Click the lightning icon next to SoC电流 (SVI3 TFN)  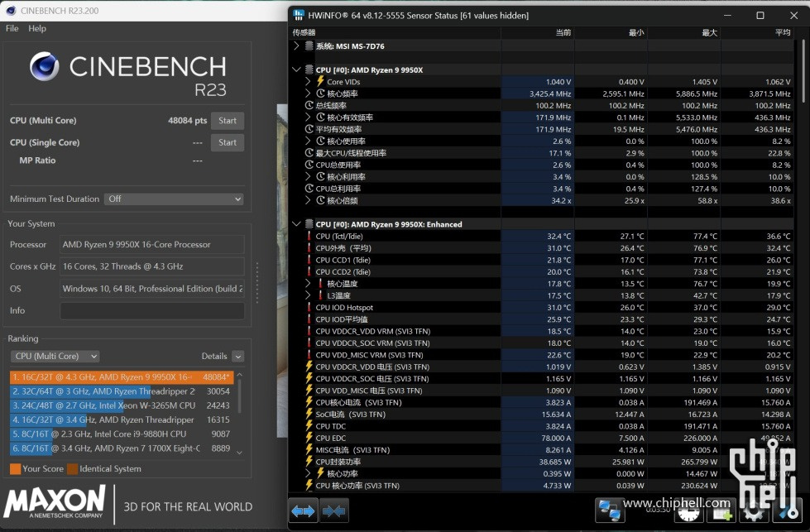coord(309,415)
